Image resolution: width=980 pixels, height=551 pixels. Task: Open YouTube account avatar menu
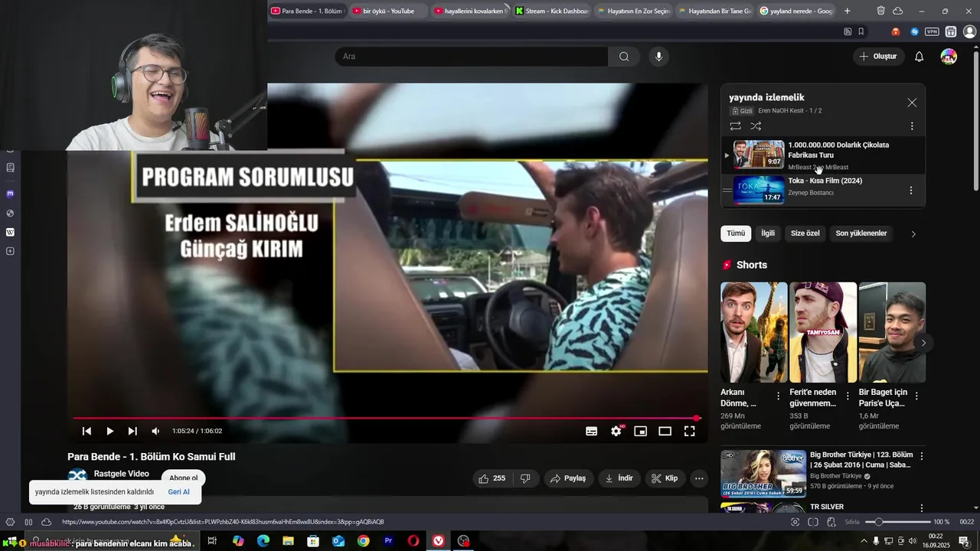(x=949, y=57)
